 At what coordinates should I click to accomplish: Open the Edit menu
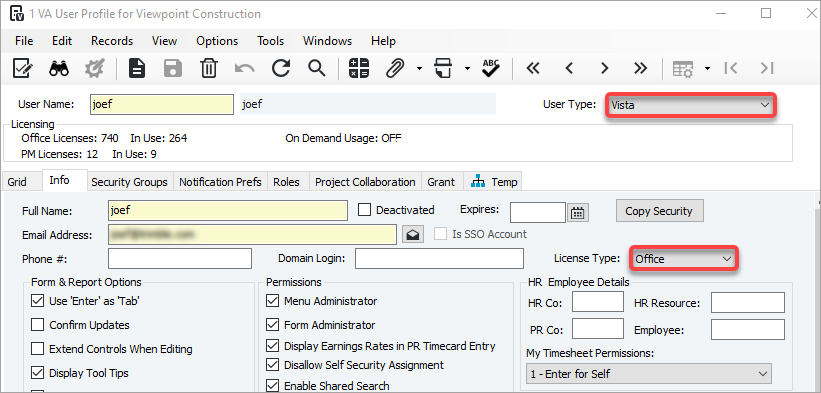click(62, 41)
